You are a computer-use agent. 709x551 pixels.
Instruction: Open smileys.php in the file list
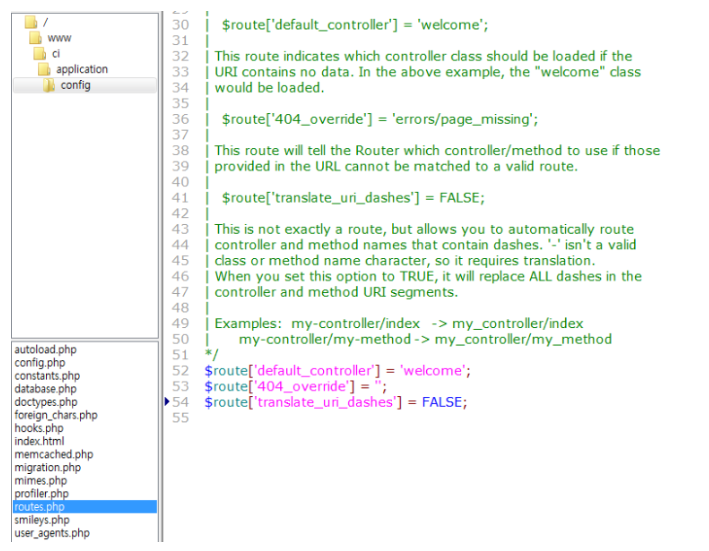(x=42, y=520)
